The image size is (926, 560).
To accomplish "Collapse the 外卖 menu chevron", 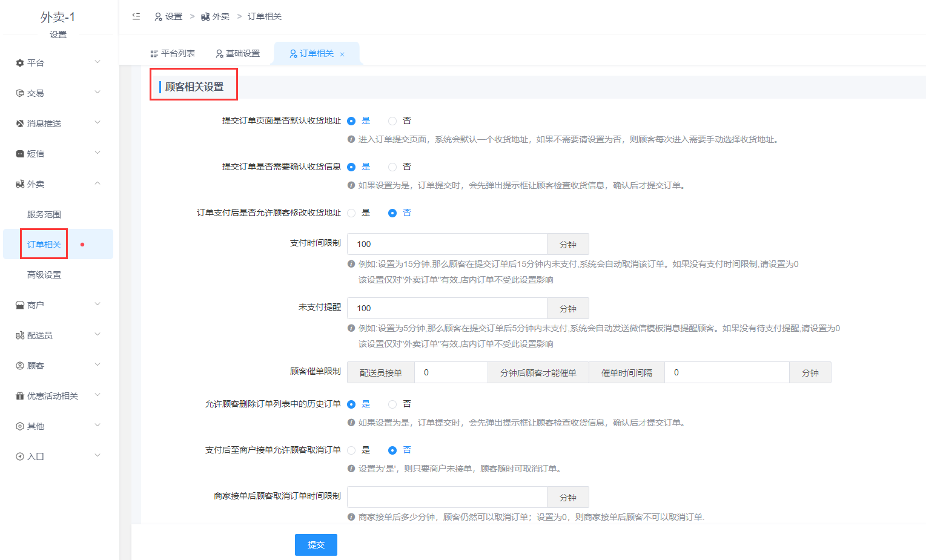I will coord(98,183).
